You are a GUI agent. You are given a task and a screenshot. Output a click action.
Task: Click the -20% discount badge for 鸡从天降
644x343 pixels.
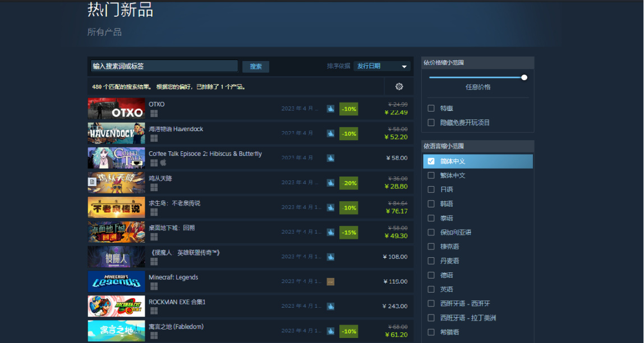point(348,183)
